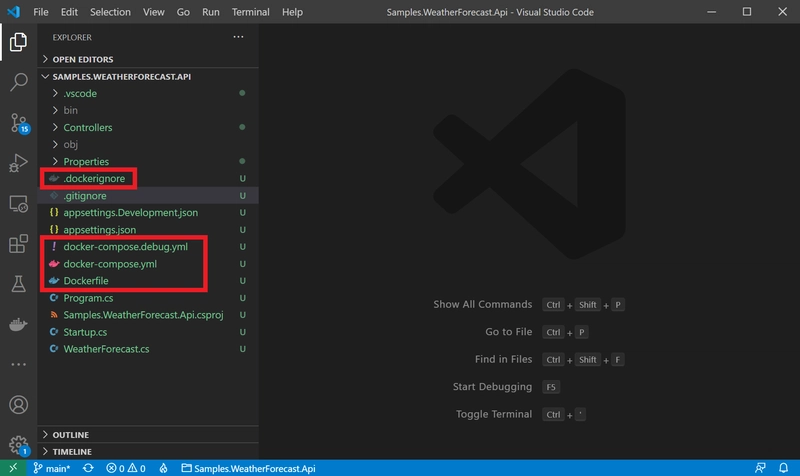Click Toggle Terminal hint text
This screenshot has height=476, width=800.
point(494,414)
